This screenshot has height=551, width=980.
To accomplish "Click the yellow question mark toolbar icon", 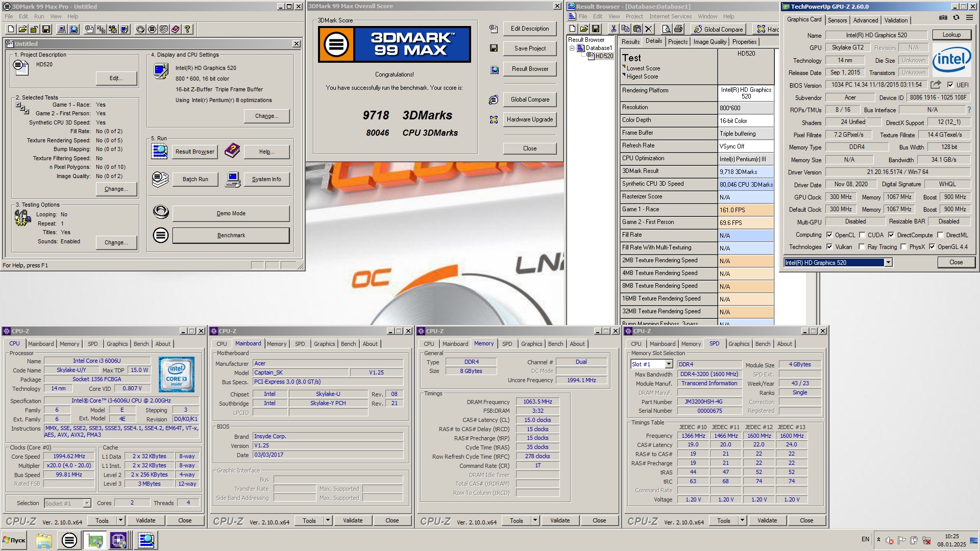I will click(x=187, y=29).
